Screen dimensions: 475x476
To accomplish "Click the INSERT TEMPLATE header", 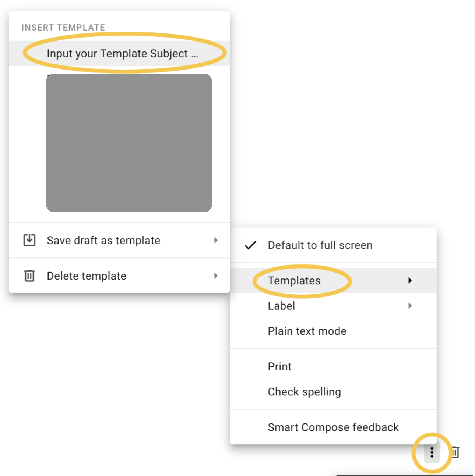I will [63, 27].
